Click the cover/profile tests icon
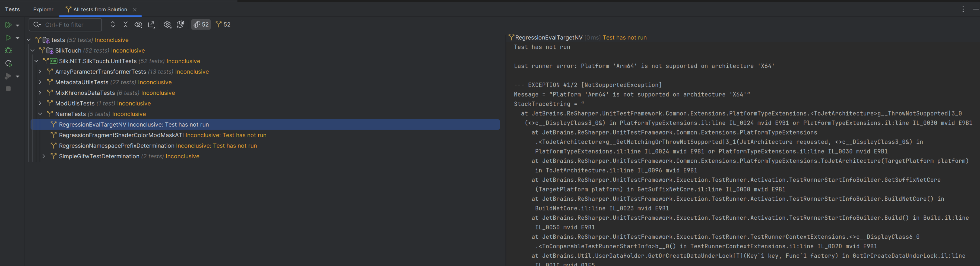 (8, 76)
